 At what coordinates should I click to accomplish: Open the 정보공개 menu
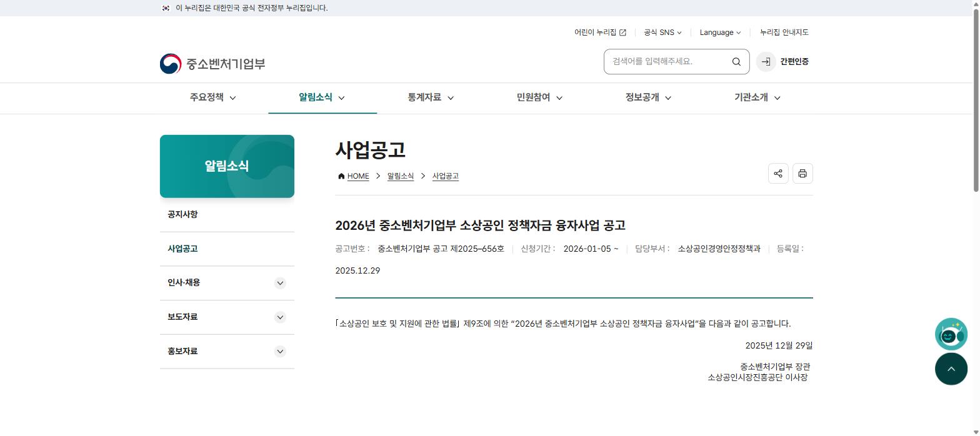tap(648, 97)
